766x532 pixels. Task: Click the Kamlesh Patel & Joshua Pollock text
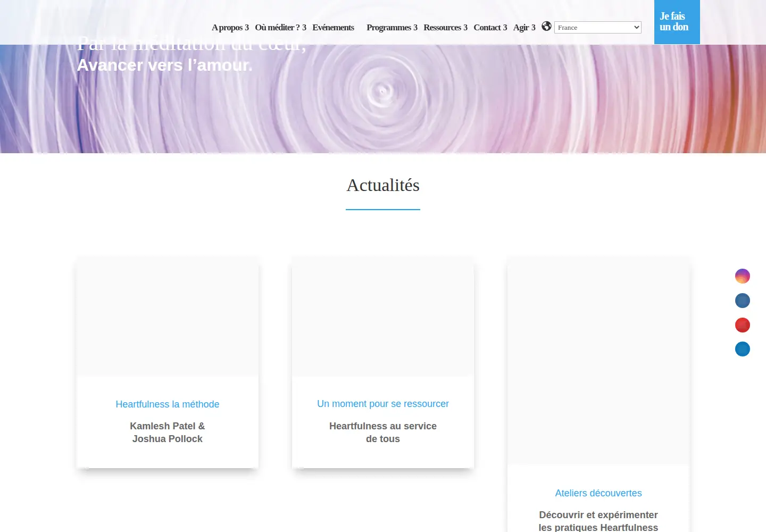168,433
